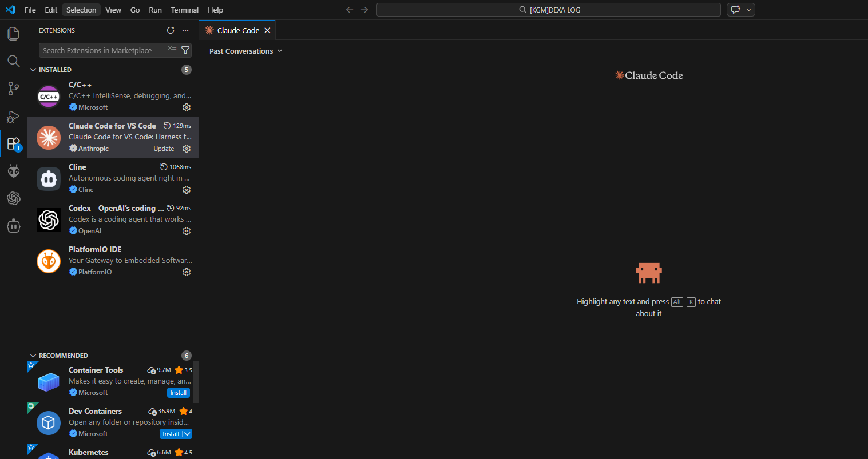Open manage gear for PlatformIO IDE extension
Image resolution: width=868 pixels, height=459 pixels.
pos(187,272)
